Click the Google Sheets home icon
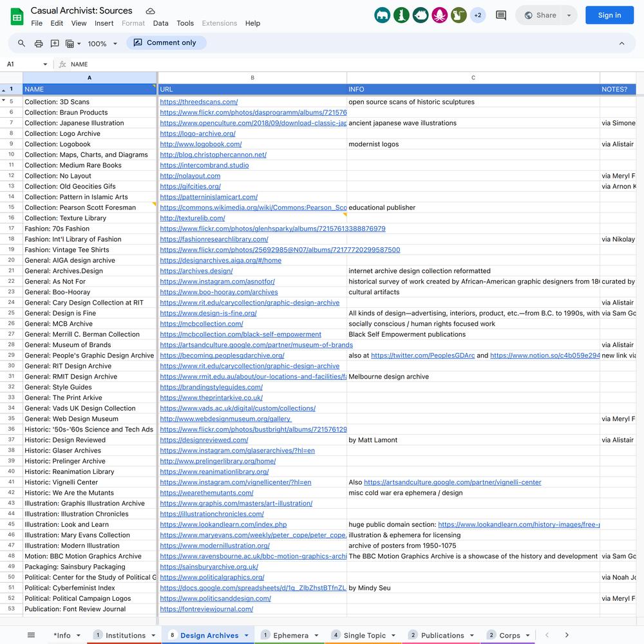644x644 pixels. (x=17, y=17)
